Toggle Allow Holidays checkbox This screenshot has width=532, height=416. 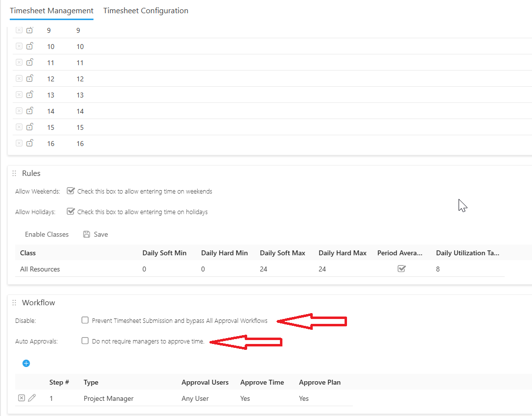point(70,211)
